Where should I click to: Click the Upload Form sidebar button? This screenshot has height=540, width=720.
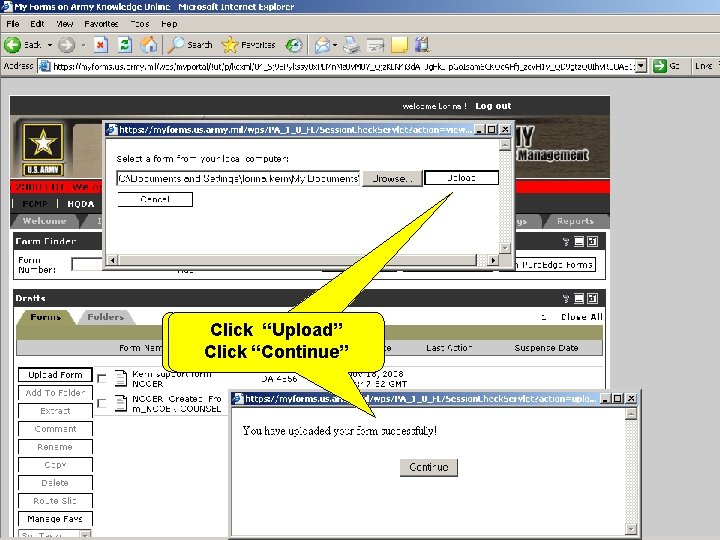click(55, 375)
